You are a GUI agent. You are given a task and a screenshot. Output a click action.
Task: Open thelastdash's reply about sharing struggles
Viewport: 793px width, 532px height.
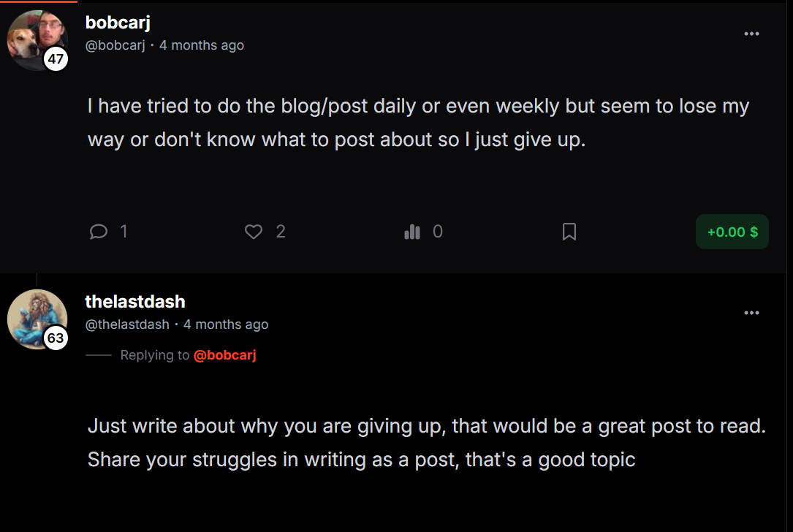tap(426, 443)
